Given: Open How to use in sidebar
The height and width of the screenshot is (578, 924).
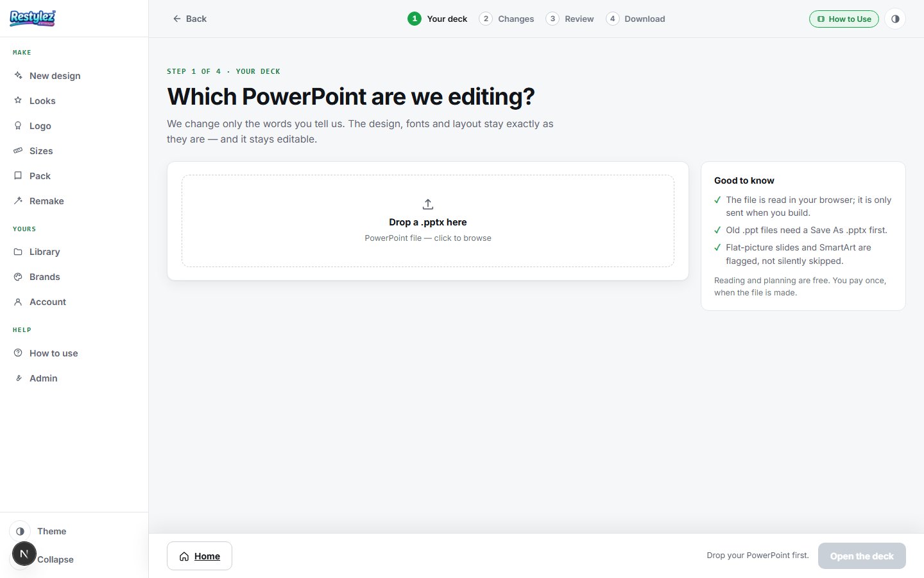Looking at the screenshot, I should 74,353.
